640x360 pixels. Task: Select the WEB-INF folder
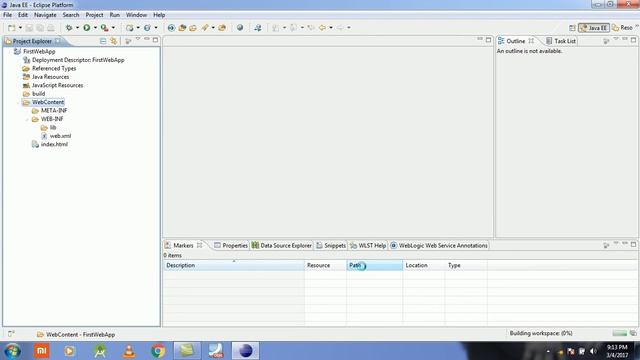coord(52,119)
